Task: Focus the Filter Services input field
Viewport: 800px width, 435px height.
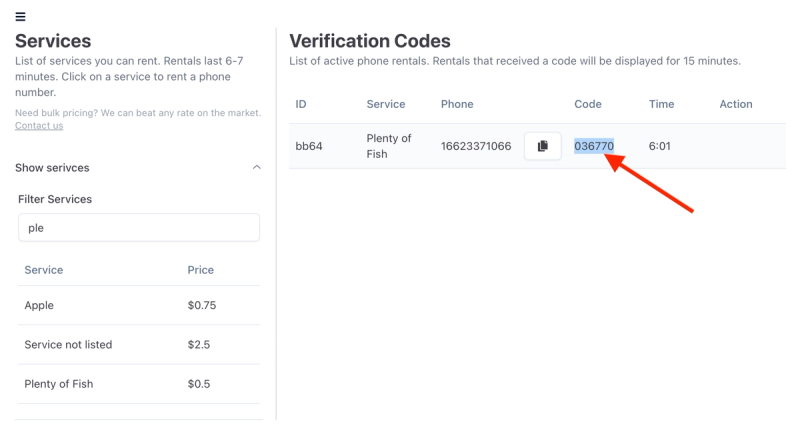Action: pyautogui.click(x=139, y=227)
